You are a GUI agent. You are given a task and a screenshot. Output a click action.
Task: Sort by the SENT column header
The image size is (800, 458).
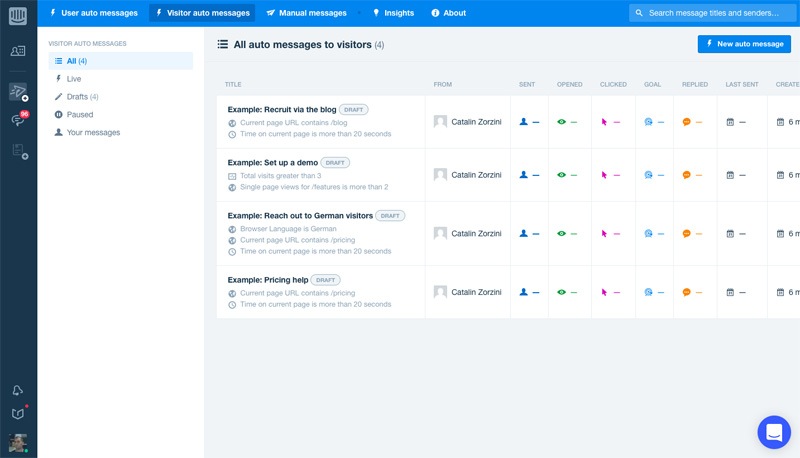(x=527, y=85)
